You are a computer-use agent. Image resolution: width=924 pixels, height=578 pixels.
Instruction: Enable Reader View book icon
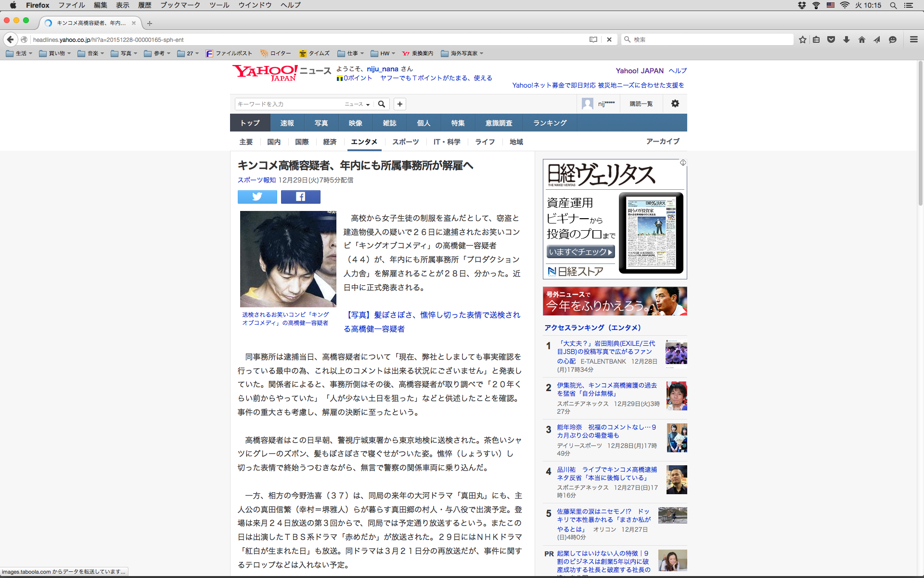tap(593, 39)
